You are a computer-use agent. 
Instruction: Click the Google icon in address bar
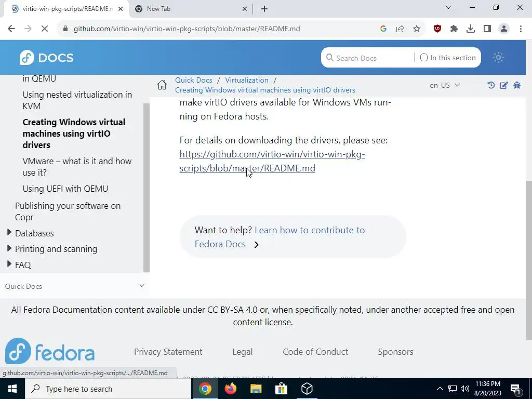click(383, 29)
